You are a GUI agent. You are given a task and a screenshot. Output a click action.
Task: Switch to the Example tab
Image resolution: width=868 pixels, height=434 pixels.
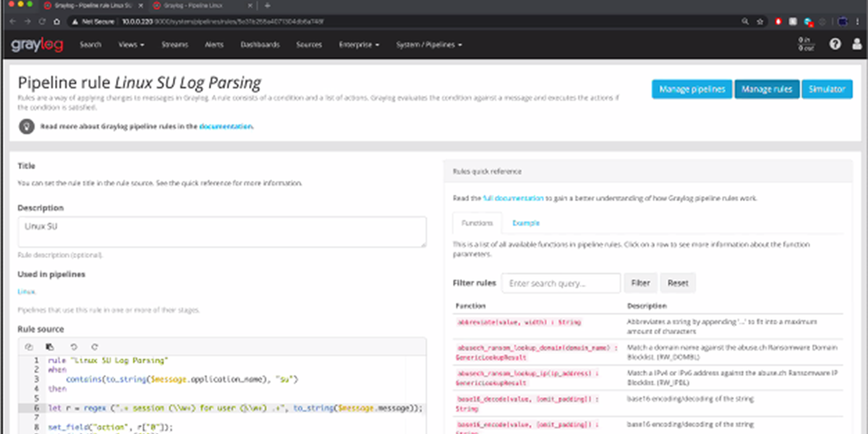tap(526, 223)
